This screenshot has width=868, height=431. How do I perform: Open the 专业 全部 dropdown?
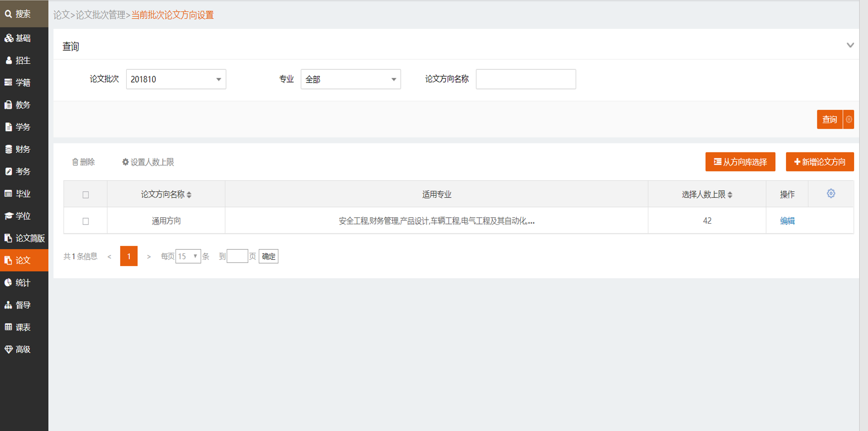[x=350, y=79]
